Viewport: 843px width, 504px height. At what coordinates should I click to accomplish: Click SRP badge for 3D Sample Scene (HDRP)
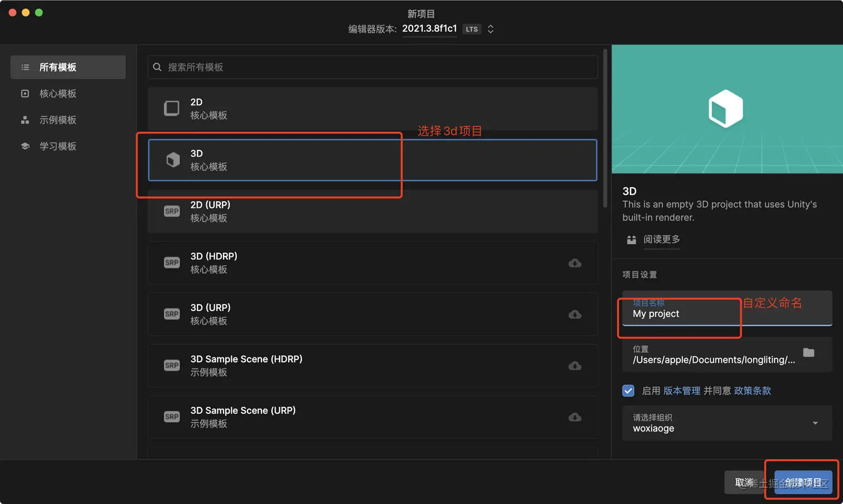tap(172, 365)
